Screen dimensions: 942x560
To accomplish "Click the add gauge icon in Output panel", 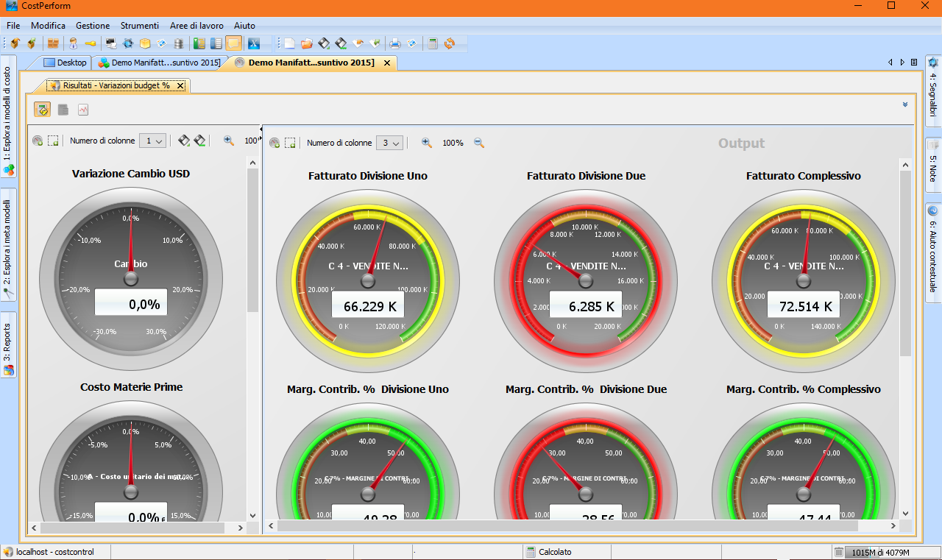I will click(275, 143).
